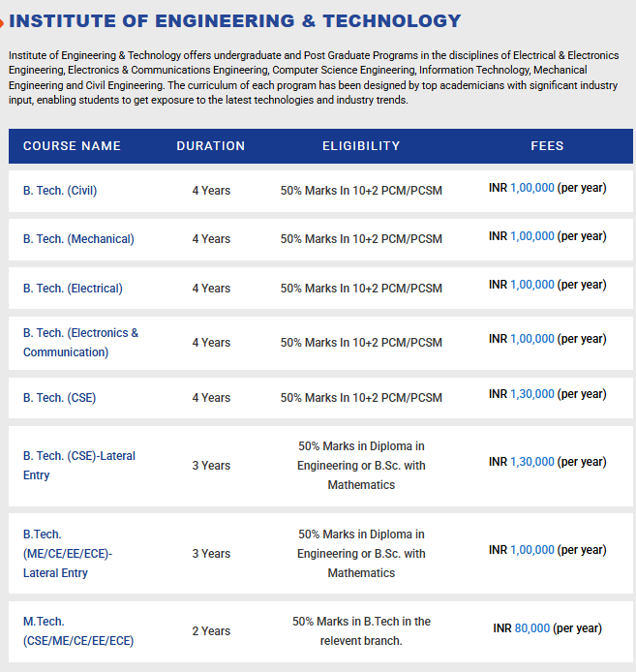Image resolution: width=636 pixels, height=672 pixels.
Task: Click the "2 Years" duration cell
Action: coord(211,631)
